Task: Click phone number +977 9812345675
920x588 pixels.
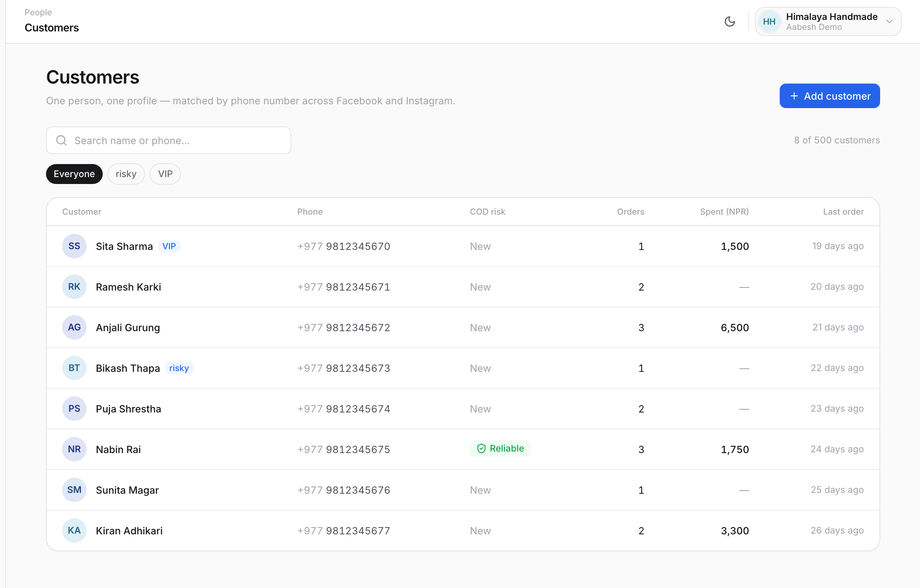Action: pyautogui.click(x=344, y=450)
